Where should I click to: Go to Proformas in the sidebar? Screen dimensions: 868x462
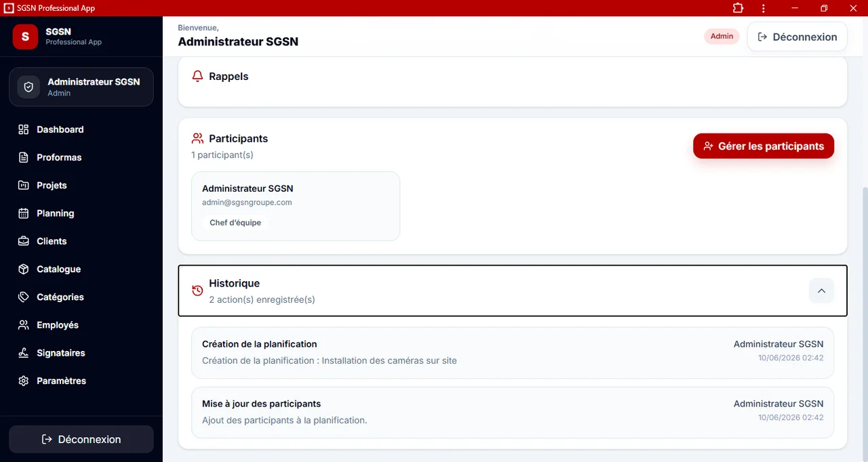click(x=81, y=157)
